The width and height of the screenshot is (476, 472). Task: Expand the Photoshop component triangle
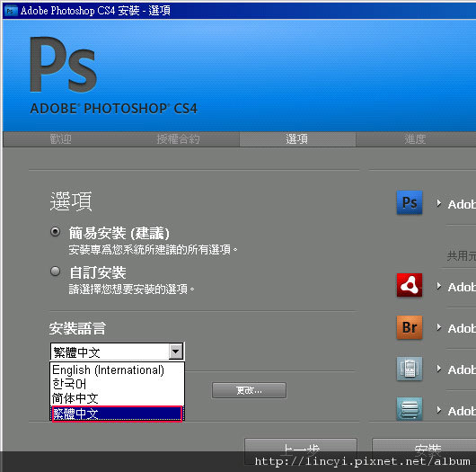(x=438, y=203)
